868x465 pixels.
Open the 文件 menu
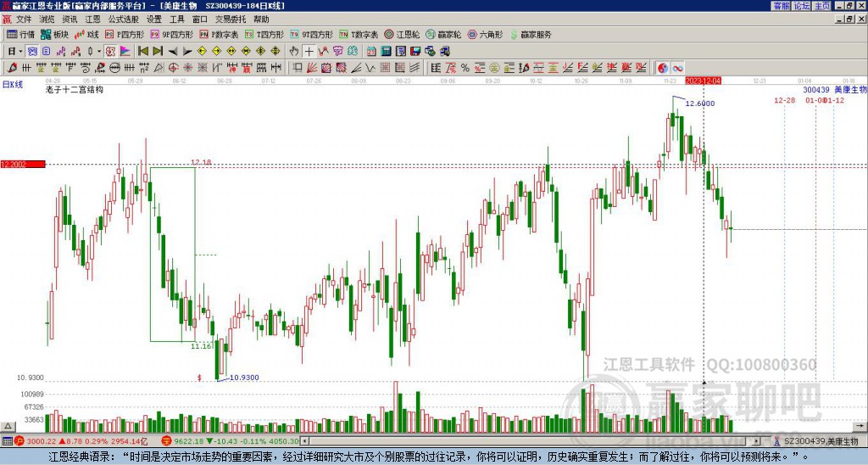[x=24, y=20]
